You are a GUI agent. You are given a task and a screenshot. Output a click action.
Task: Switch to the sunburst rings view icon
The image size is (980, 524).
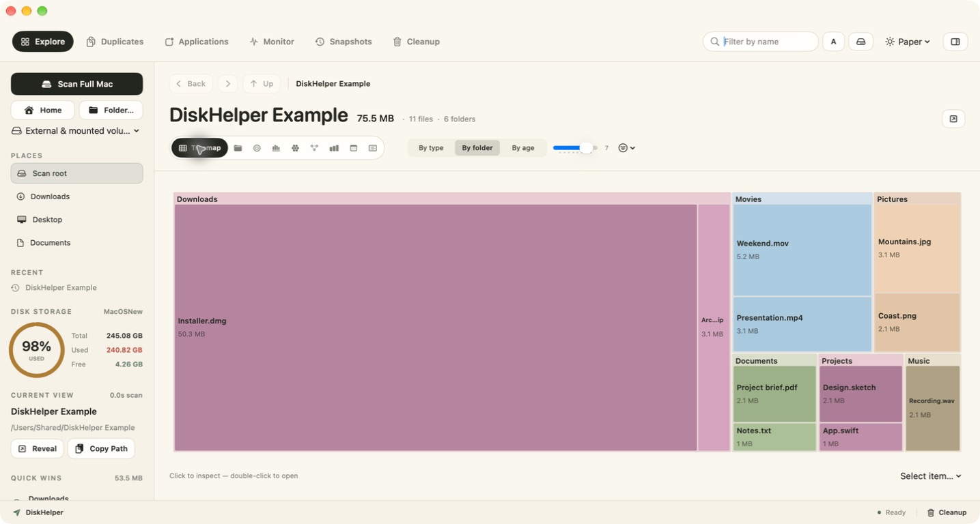257,148
